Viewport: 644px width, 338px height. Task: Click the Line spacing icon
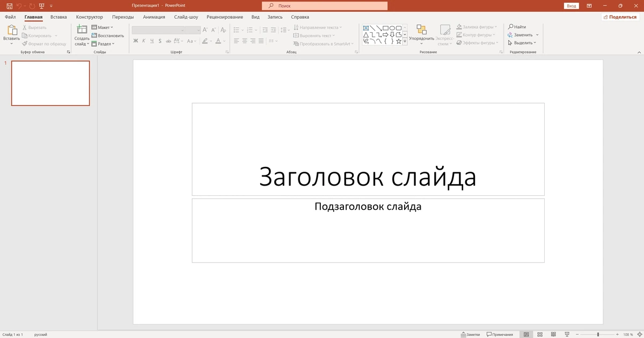(283, 30)
